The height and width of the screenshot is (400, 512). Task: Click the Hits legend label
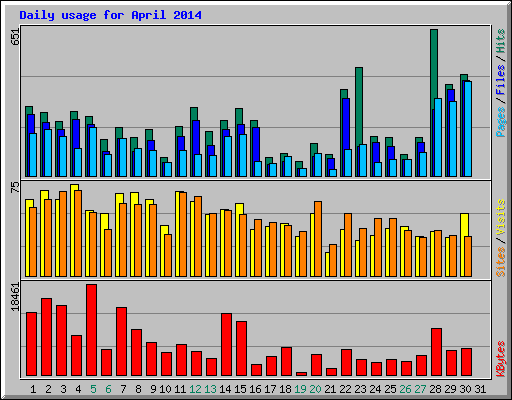(501, 41)
